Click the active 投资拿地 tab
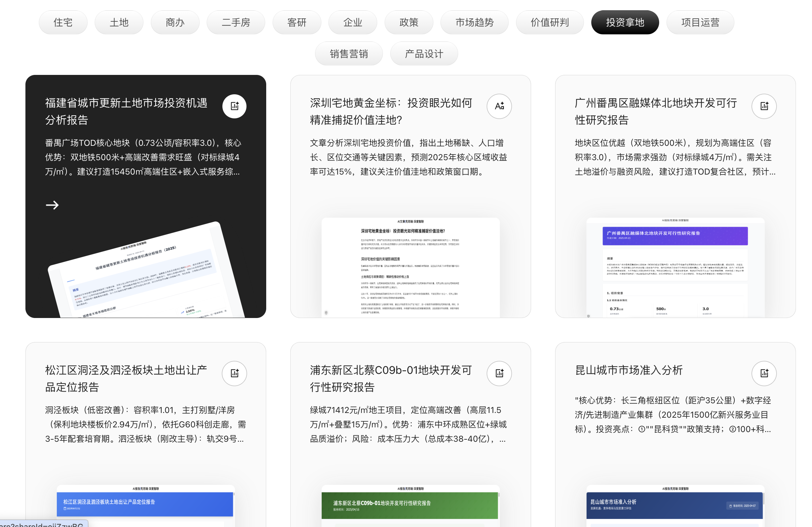This screenshot has width=812, height=527. tap(625, 22)
